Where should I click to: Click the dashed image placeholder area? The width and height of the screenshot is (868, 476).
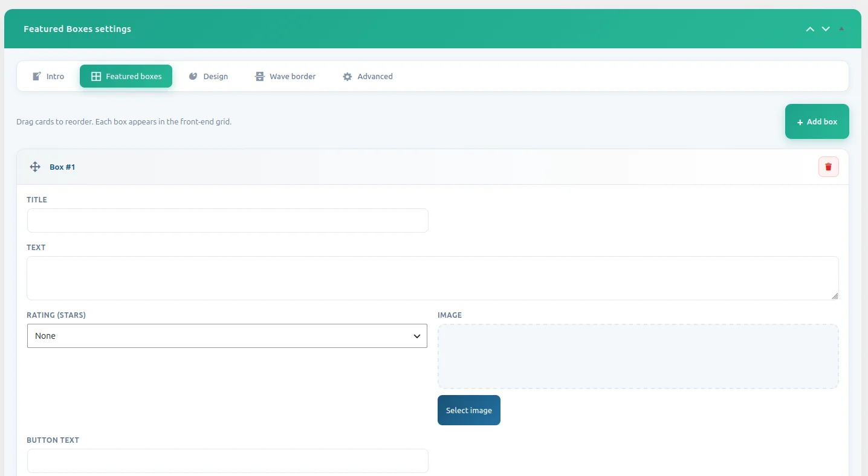pyautogui.click(x=638, y=356)
